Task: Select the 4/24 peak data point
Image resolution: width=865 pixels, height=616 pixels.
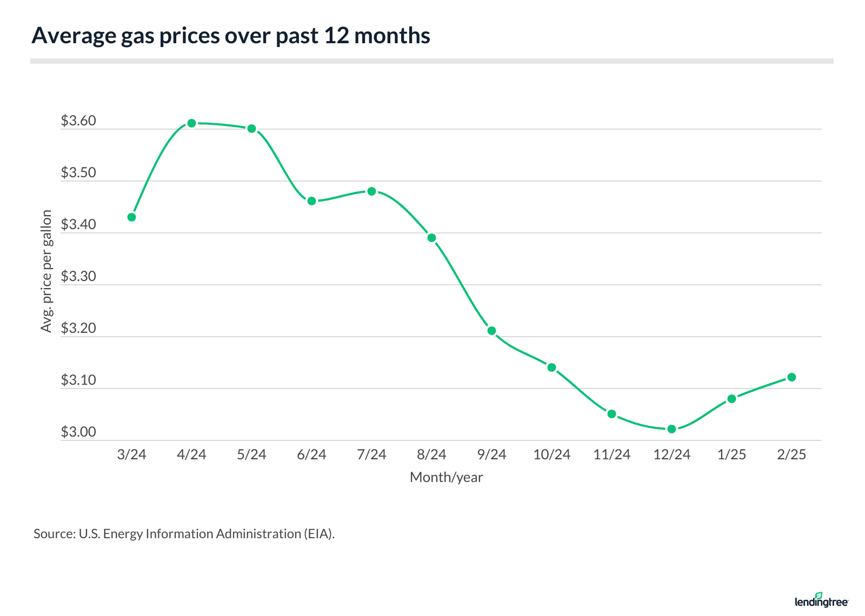Action: click(x=191, y=123)
